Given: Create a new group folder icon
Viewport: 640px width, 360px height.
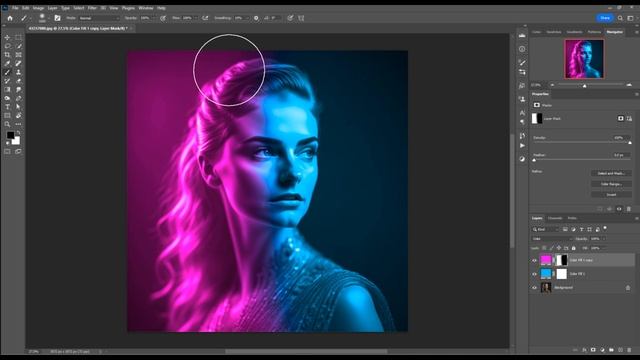Looking at the screenshot, I should 611,350.
